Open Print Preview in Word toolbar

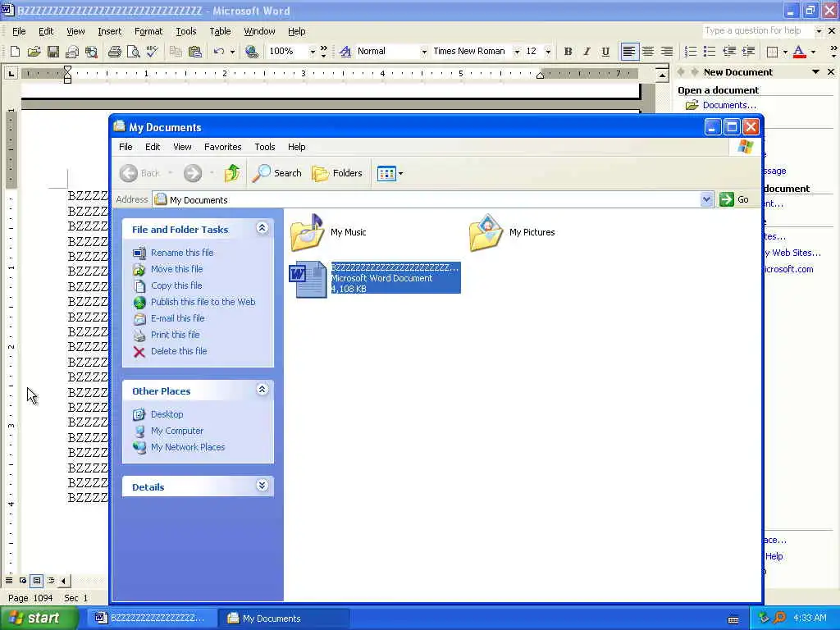pyautogui.click(x=133, y=52)
